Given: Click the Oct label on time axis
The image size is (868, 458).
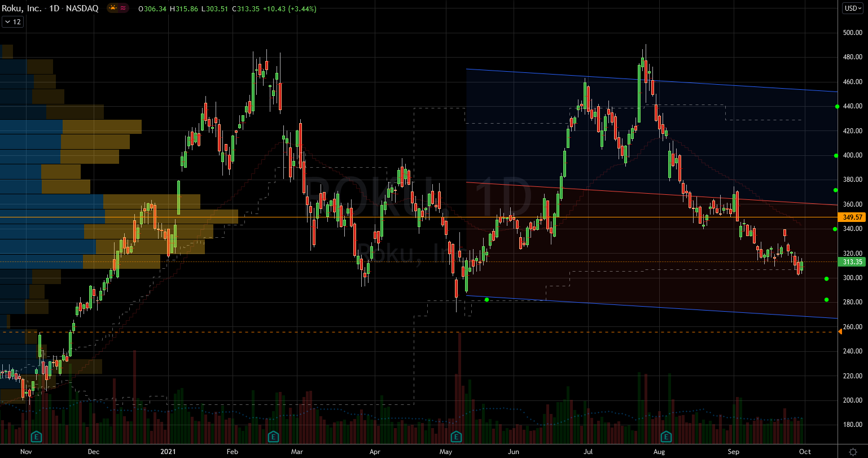Looking at the screenshot, I should point(805,452).
